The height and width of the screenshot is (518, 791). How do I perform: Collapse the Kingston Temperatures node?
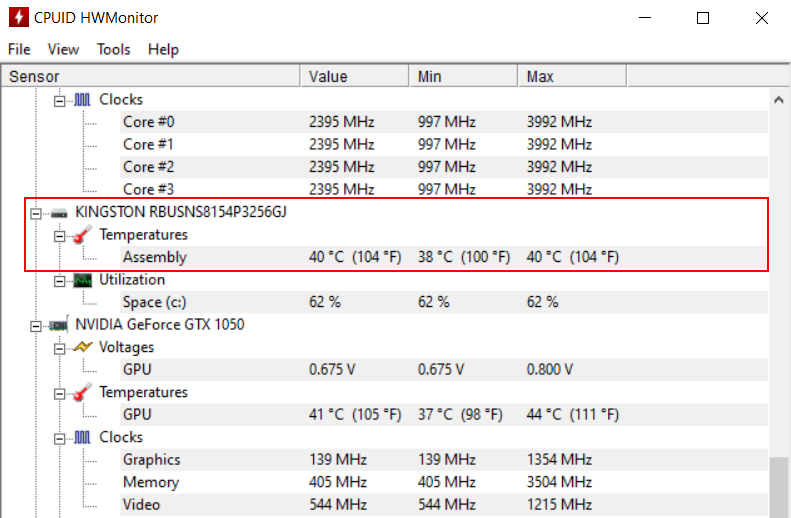tap(60, 236)
